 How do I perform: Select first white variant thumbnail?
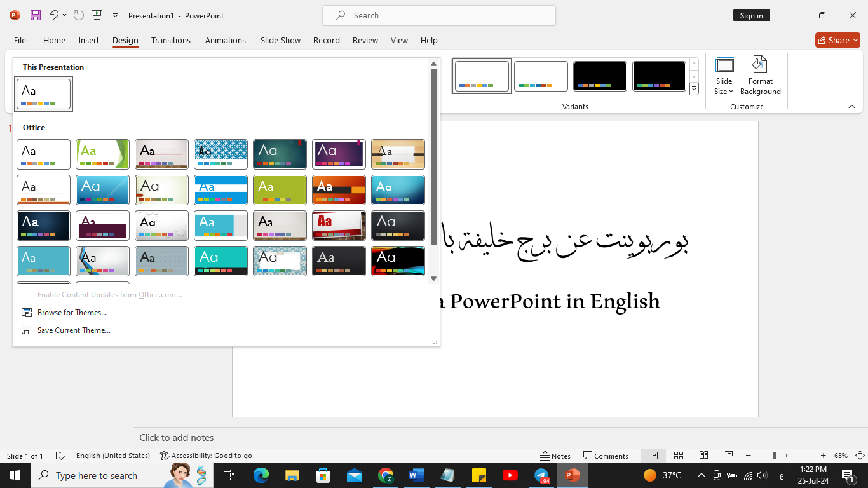tap(482, 76)
